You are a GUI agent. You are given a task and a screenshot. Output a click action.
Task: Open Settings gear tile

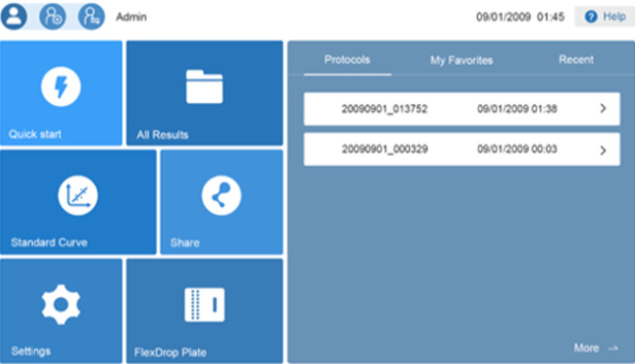click(x=61, y=311)
